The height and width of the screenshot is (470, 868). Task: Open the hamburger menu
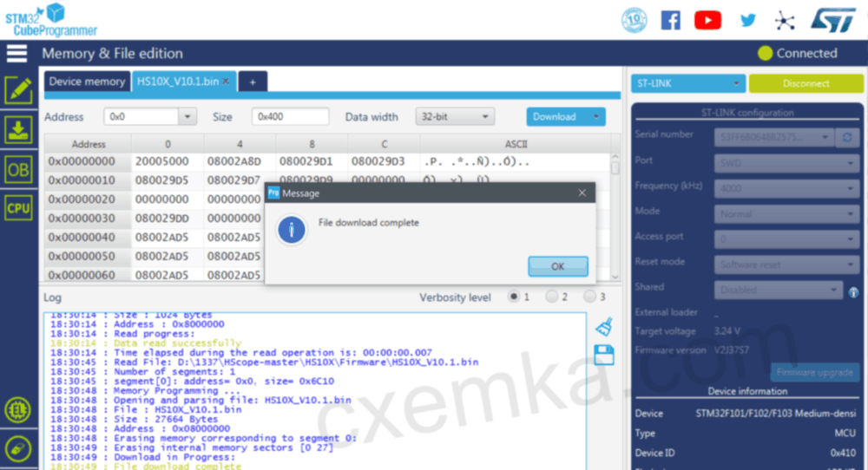17,53
